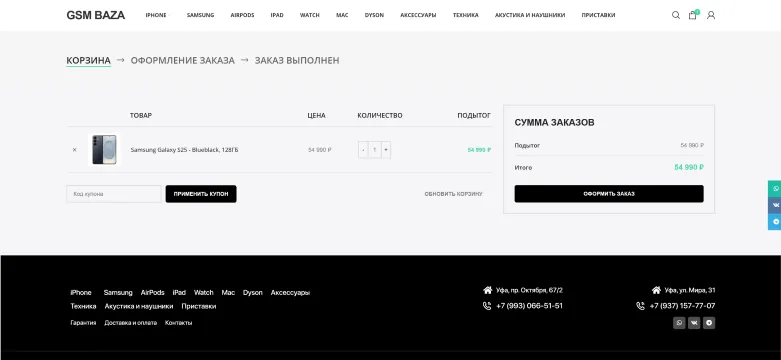This screenshot has height=360, width=781.
Task: Select the КОРЗИНА checkout step
Action: [x=88, y=60]
